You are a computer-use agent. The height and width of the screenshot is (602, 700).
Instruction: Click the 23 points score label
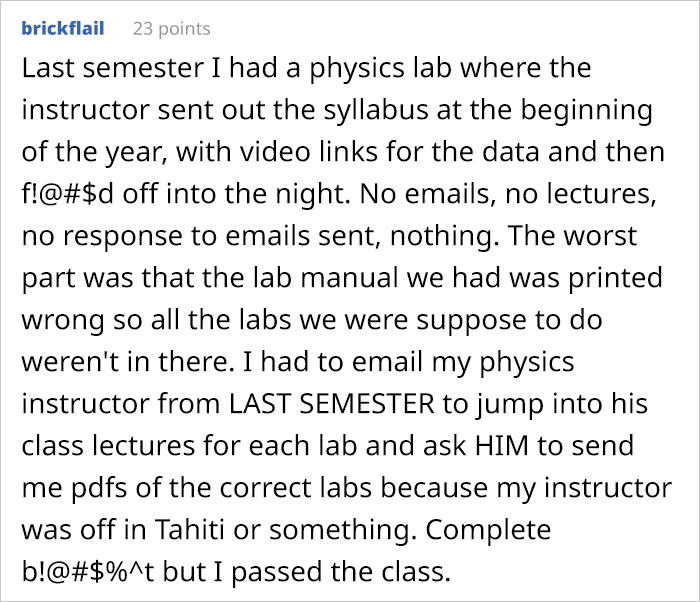(x=173, y=29)
